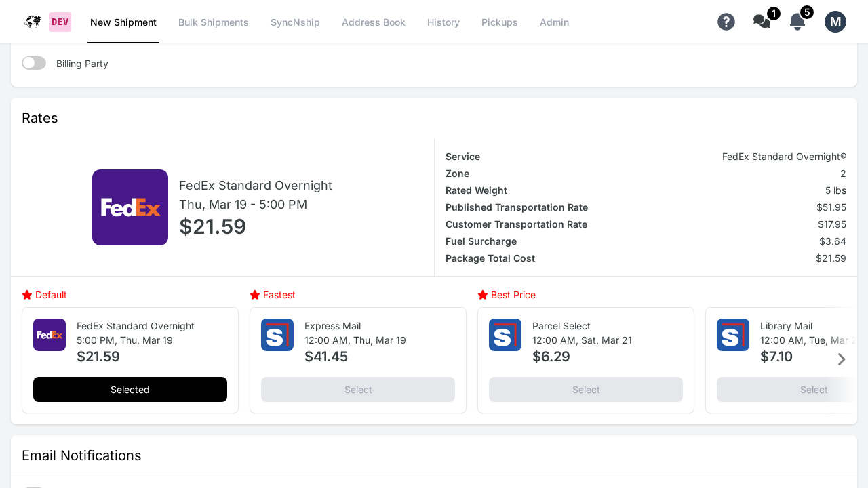Click the USPS icon on Parcel Select card
Screen dimensions: 868x488
[x=505, y=335]
